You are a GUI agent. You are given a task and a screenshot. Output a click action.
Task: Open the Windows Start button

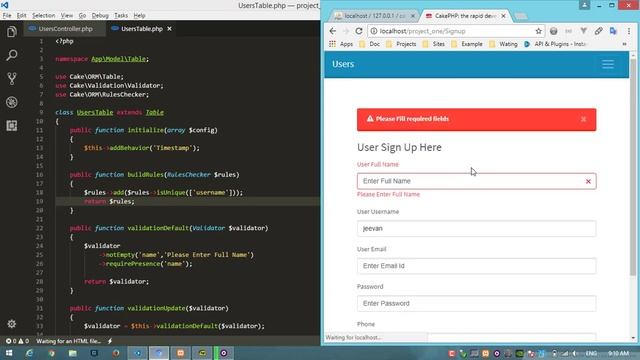click(9, 353)
